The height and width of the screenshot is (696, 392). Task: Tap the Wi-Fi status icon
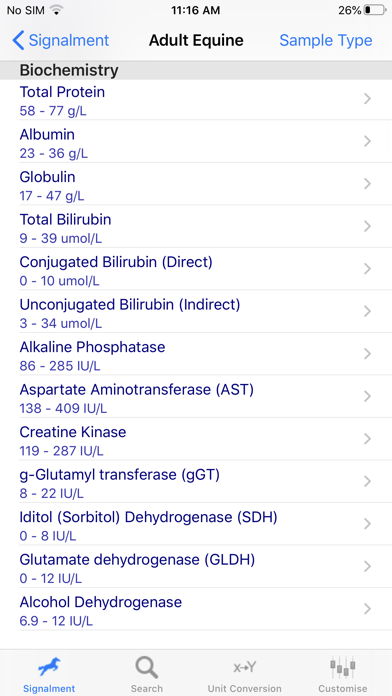[x=55, y=10]
